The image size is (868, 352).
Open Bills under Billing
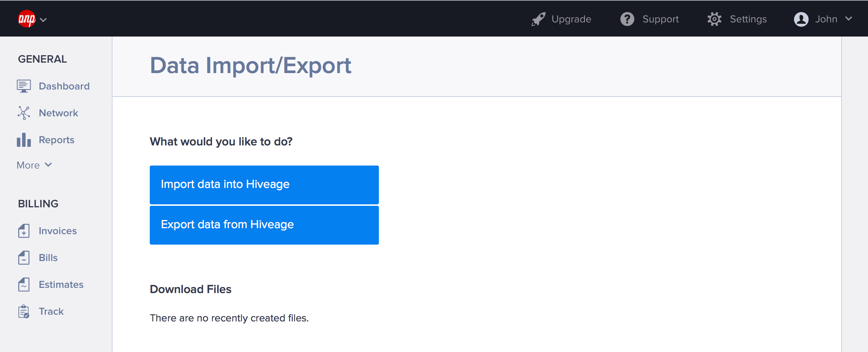(x=48, y=258)
